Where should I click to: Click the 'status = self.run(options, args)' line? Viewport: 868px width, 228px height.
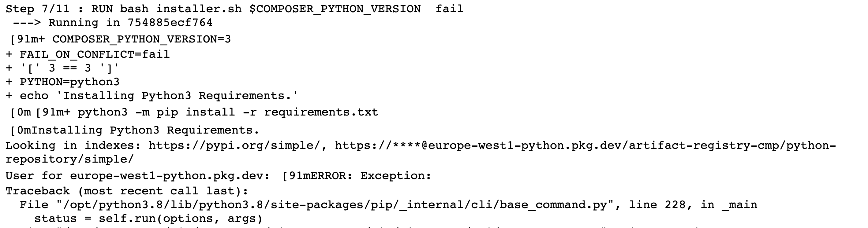(148, 219)
